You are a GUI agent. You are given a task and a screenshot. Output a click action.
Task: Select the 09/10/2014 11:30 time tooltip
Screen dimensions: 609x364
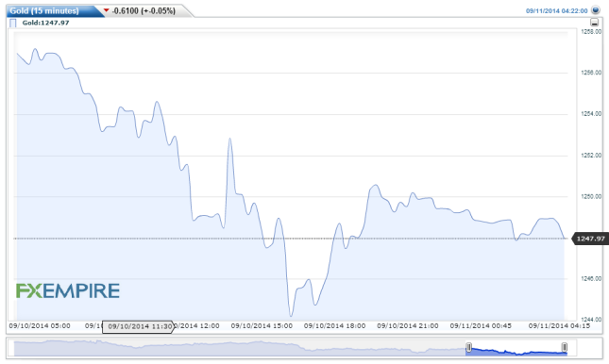point(139,326)
